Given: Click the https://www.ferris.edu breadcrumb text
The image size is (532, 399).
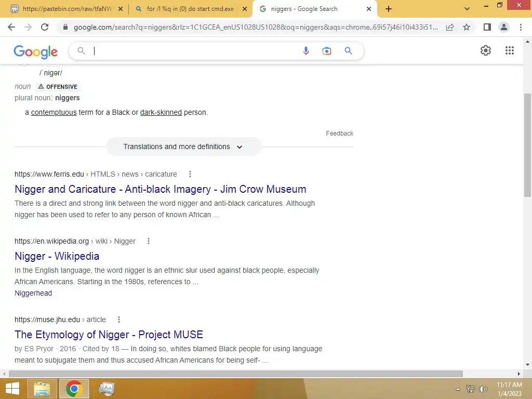Looking at the screenshot, I should (x=49, y=174).
